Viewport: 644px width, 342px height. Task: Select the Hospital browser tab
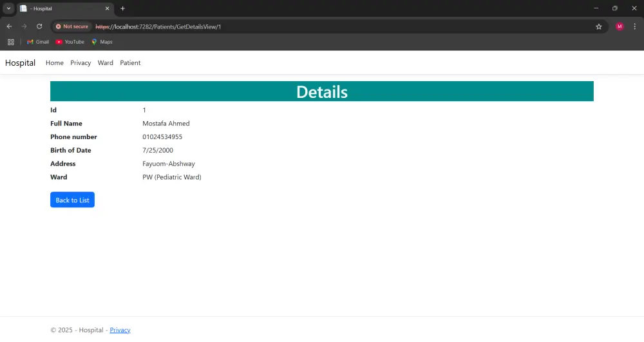pyautogui.click(x=65, y=8)
